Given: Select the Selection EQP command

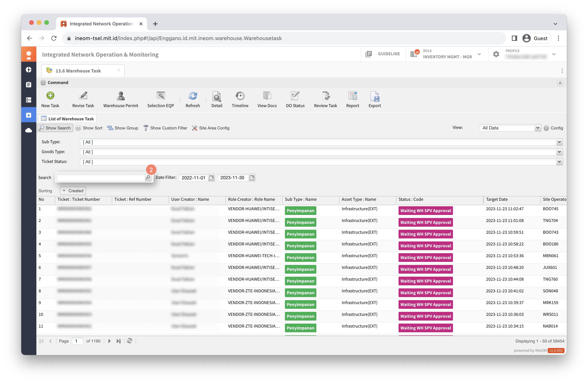Looking at the screenshot, I should pyautogui.click(x=161, y=100).
